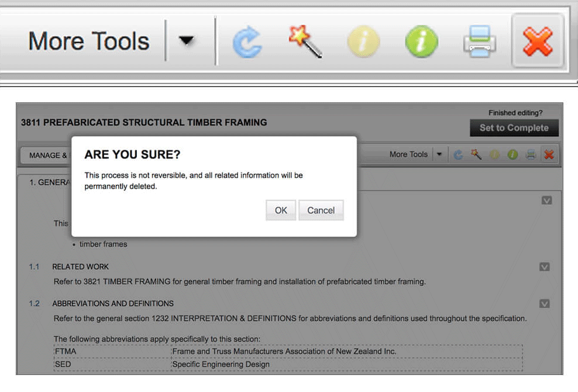Image resolution: width=578 pixels, height=392 pixels.
Task: Click the small red X in the section toolbar
Action: tap(549, 154)
